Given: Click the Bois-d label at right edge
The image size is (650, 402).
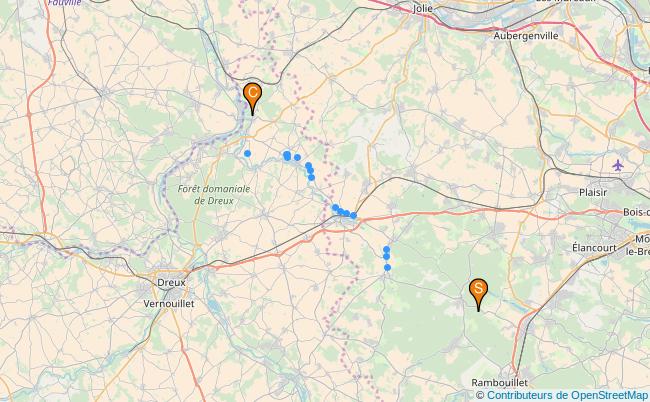Looking at the screenshot, I should click(x=636, y=212).
